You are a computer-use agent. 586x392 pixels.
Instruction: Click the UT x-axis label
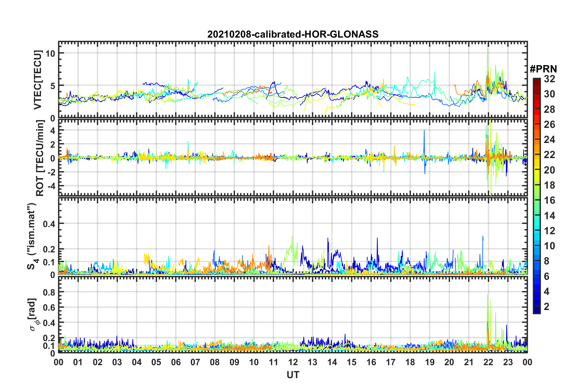pyautogui.click(x=293, y=375)
